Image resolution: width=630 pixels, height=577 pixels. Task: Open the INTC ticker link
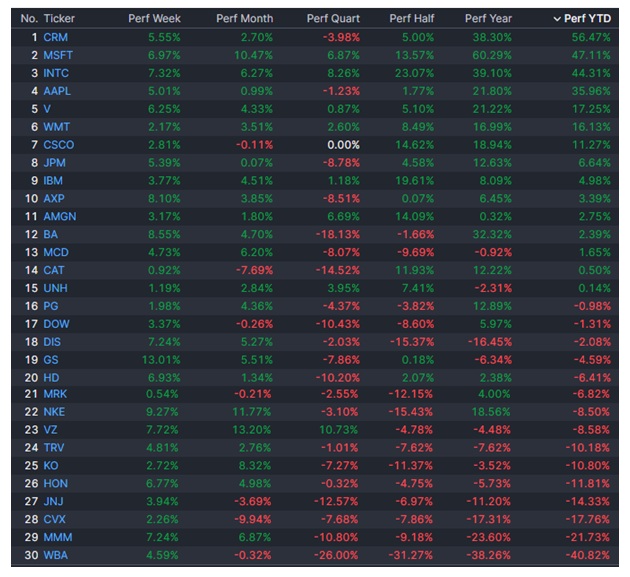56,73
